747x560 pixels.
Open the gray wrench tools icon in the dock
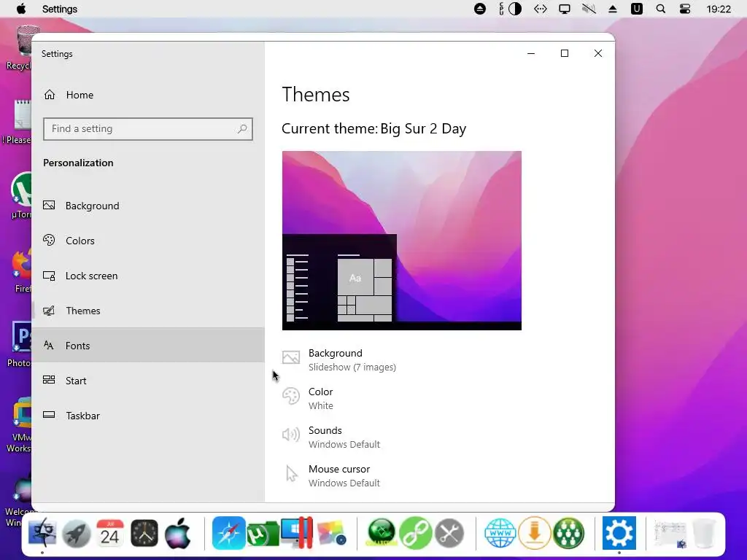(449, 533)
